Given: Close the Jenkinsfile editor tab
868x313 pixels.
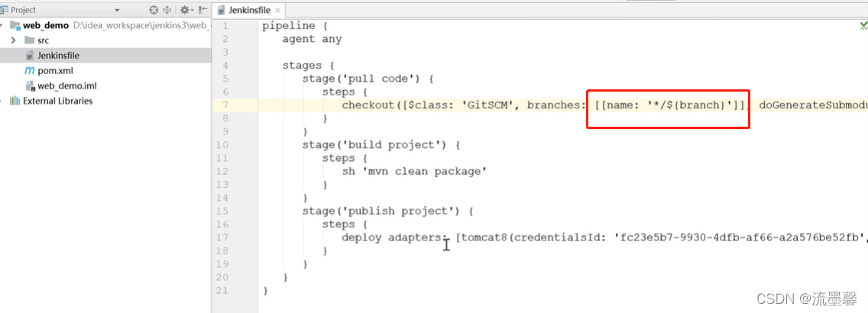Looking at the screenshot, I should (x=277, y=11).
